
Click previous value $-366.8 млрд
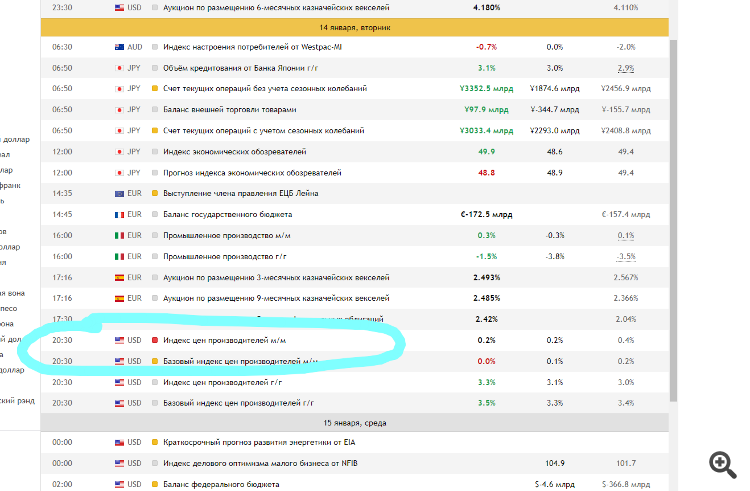point(626,484)
